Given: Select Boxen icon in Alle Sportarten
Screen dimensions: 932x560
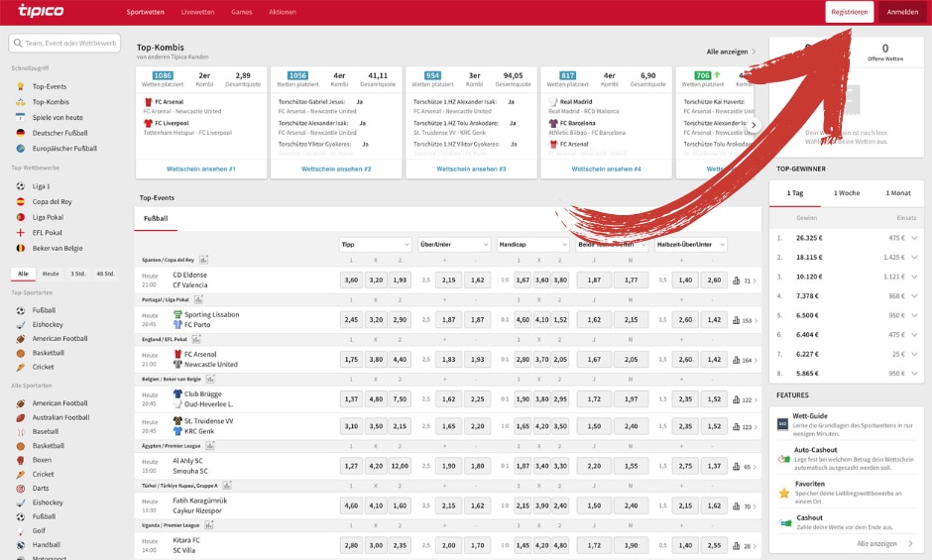Looking at the screenshot, I should (21, 460).
